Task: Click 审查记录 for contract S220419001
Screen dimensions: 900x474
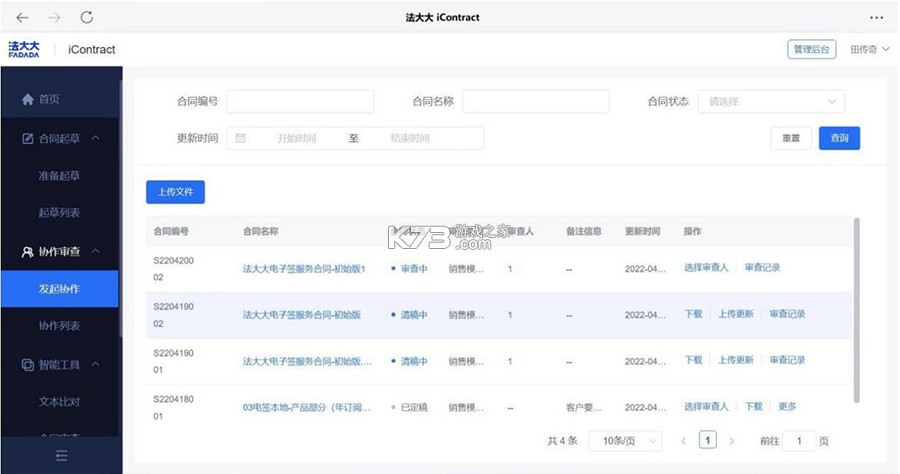Action: 787,360
